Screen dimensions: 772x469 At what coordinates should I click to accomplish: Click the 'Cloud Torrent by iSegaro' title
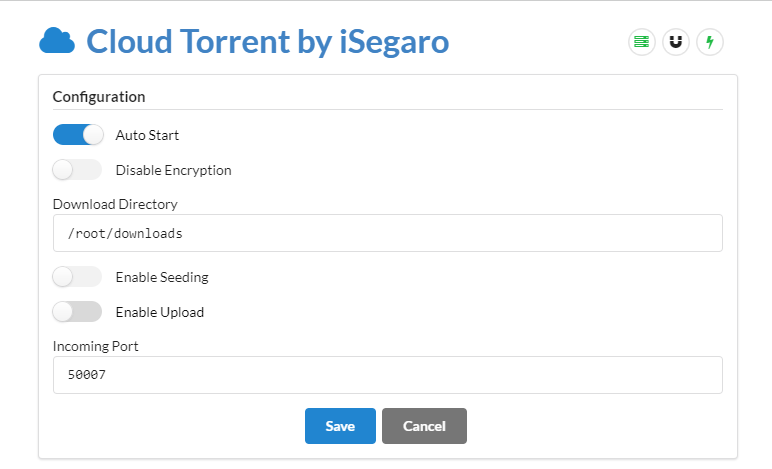tap(267, 42)
